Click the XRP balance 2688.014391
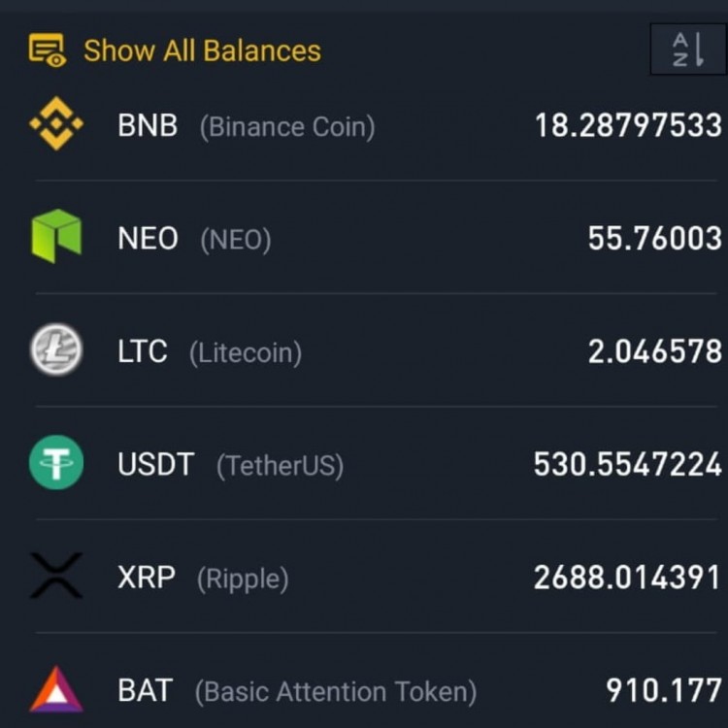 pyautogui.click(x=627, y=578)
